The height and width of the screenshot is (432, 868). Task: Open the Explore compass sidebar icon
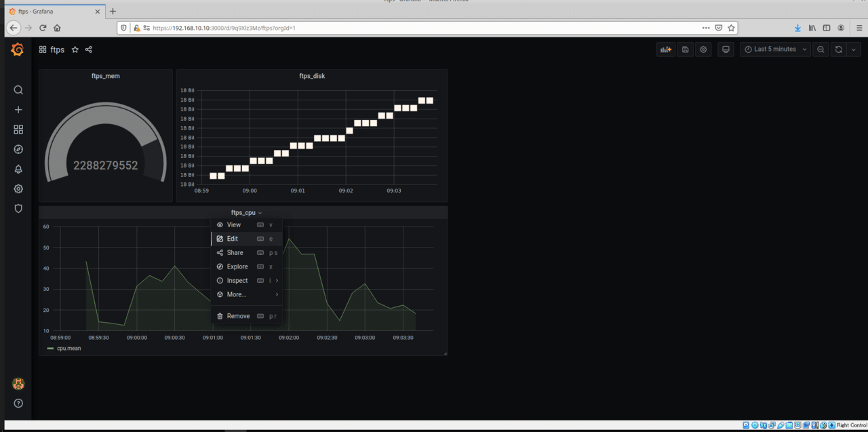[18, 149]
